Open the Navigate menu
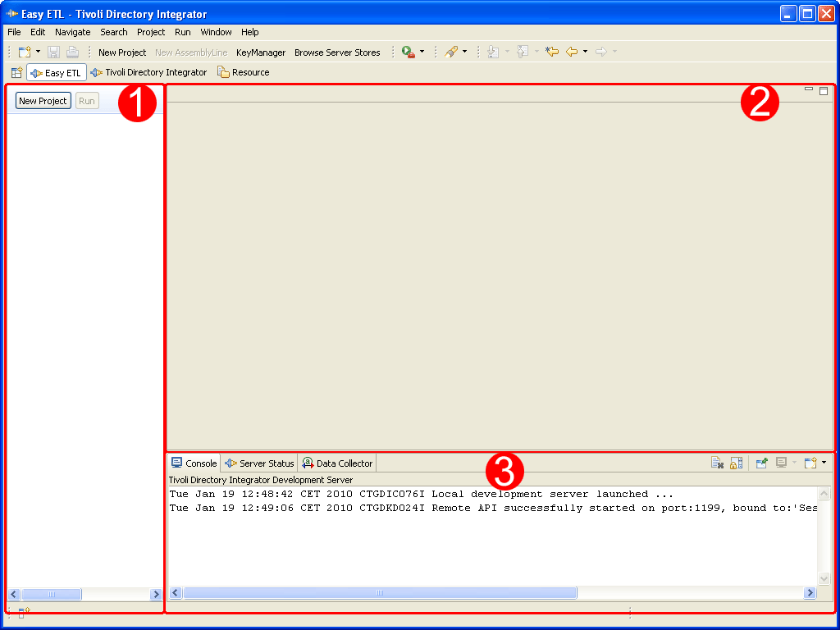 point(73,32)
